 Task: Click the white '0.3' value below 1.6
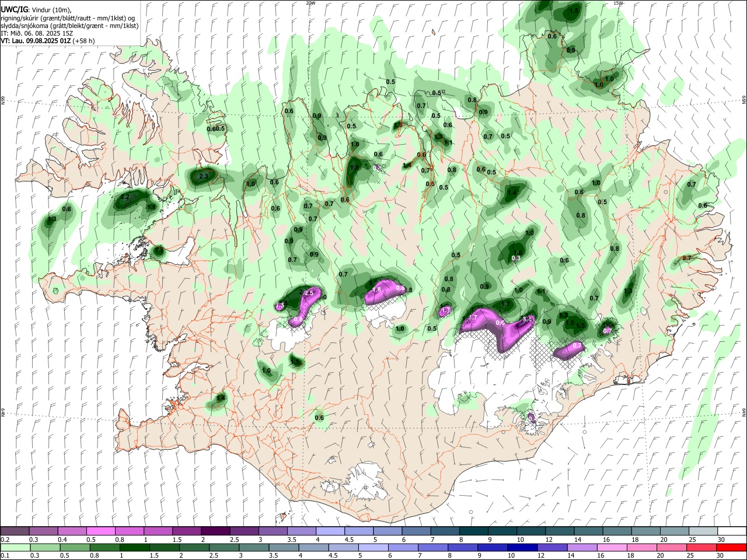click(x=516, y=258)
